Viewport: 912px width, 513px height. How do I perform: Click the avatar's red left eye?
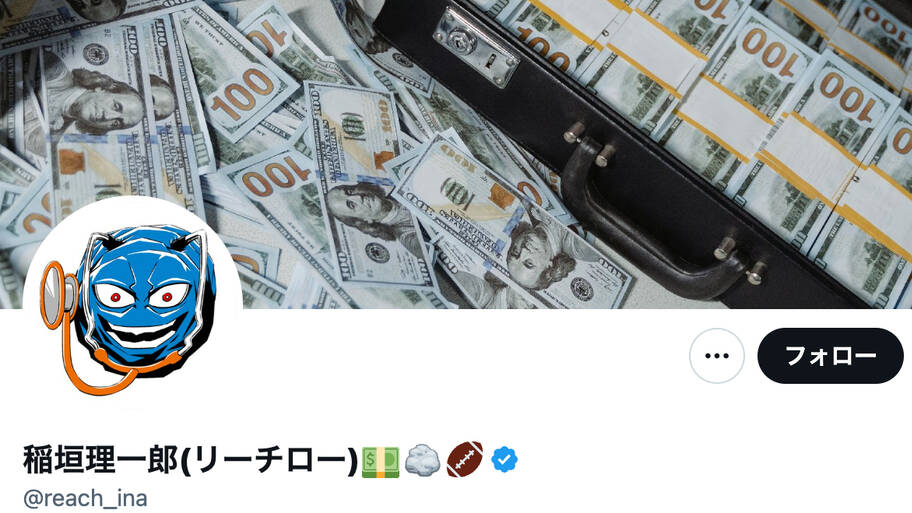(x=115, y=298)
